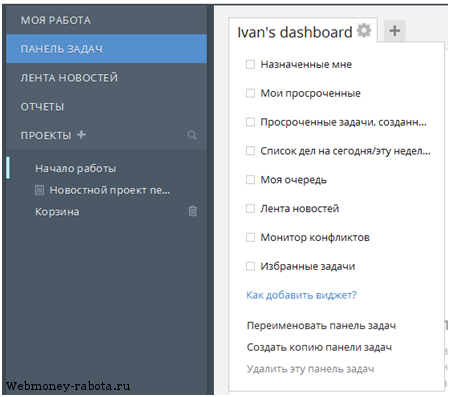Select the Ivan's dashboard tab

(x=295, y=32)
